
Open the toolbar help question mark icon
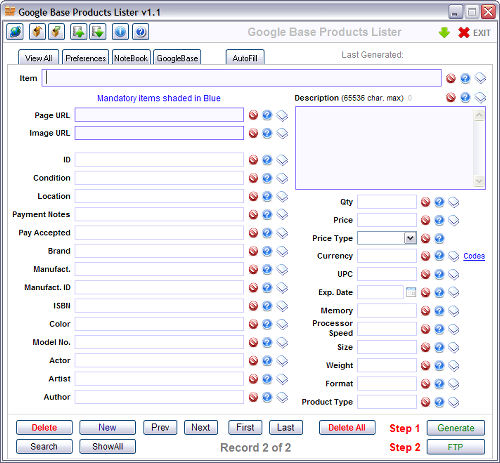[140, 32]
